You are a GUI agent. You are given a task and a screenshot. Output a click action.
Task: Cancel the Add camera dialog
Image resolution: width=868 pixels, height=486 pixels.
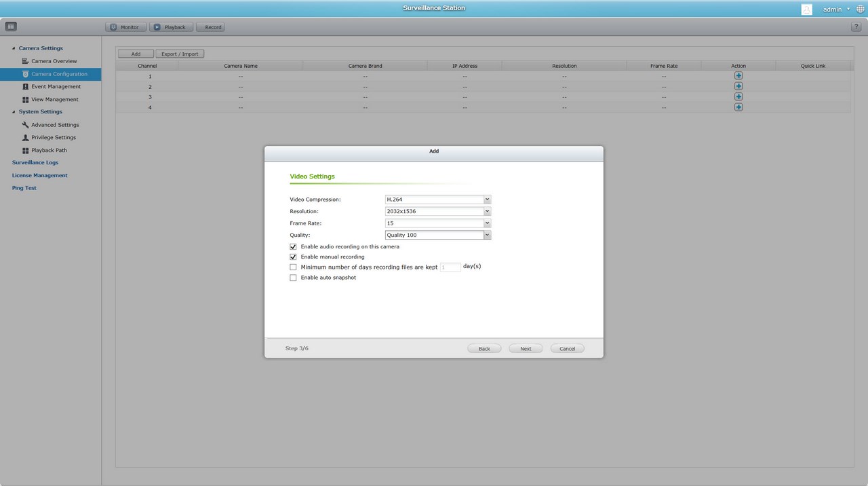click(x=568, y=348)
